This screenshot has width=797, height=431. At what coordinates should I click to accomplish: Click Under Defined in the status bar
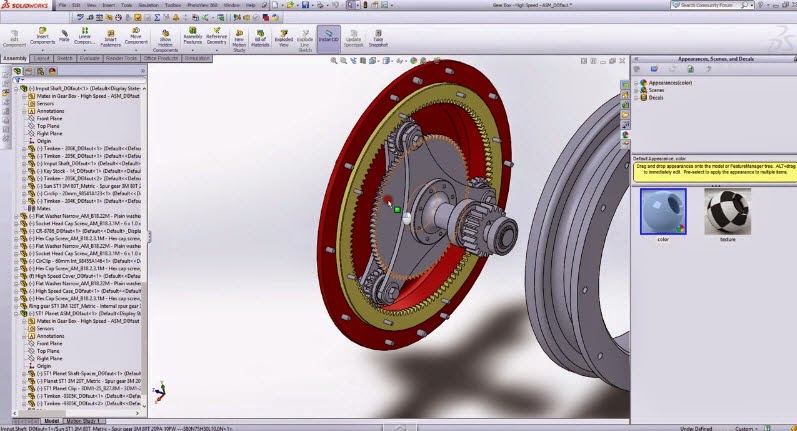pos(695,428)
